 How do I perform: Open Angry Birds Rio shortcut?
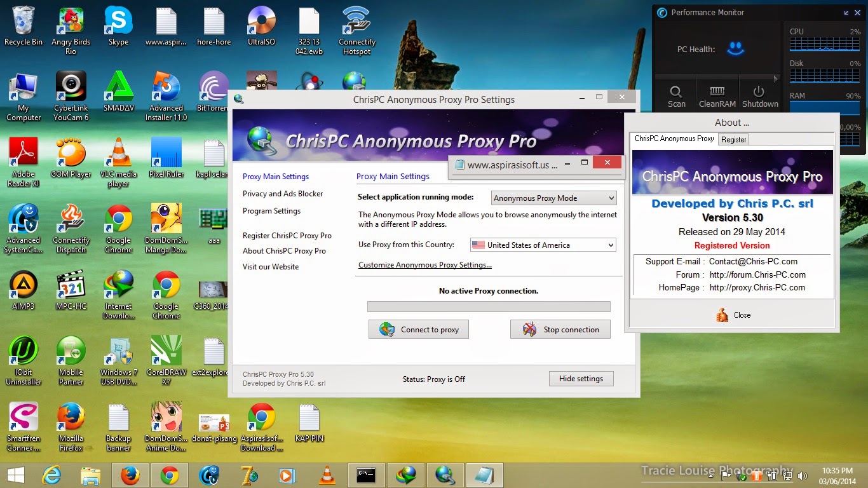71,31
